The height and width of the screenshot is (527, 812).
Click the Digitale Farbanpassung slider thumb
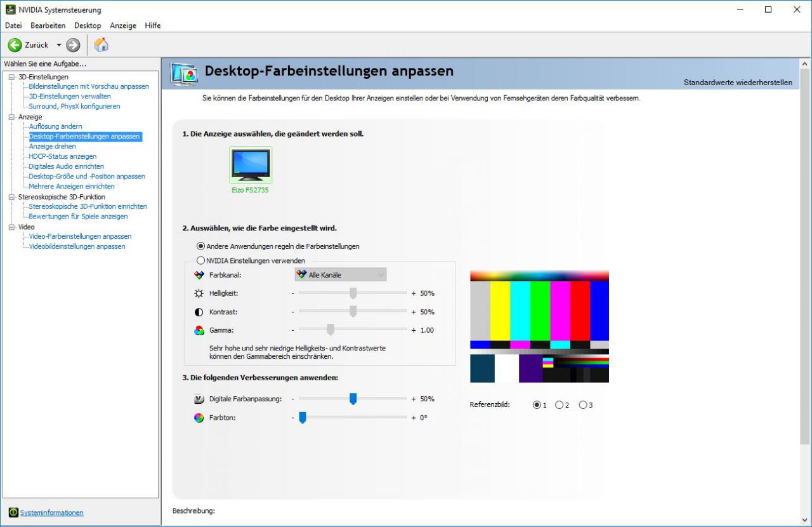[x=353, y=399]
